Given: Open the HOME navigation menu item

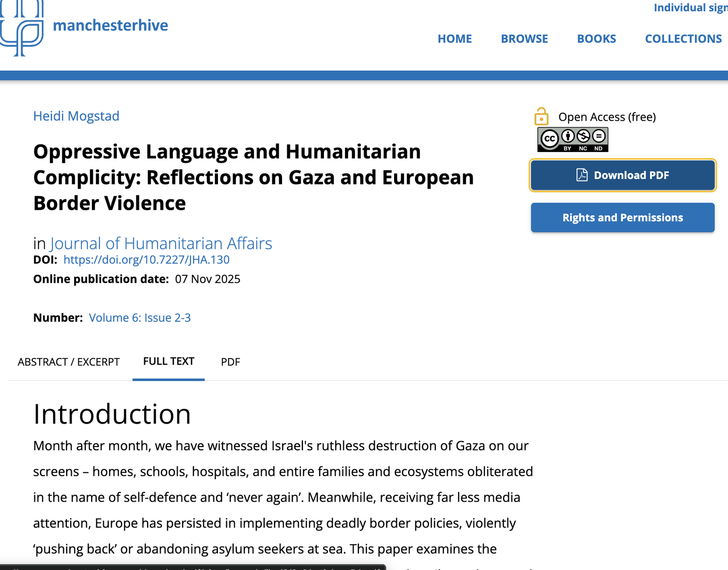Looking at the screenshot, I should [x=455, y=39].
